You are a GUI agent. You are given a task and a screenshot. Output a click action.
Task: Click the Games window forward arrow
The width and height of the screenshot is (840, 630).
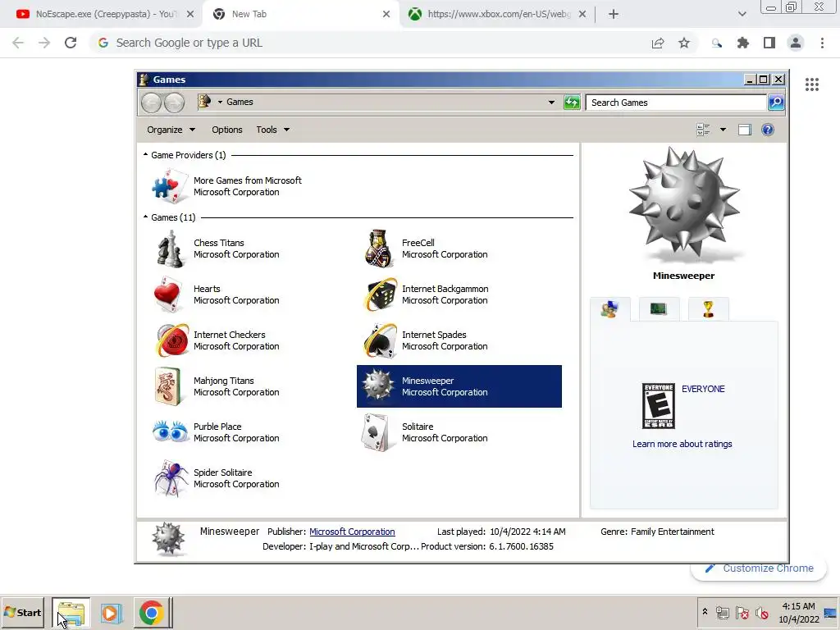click(x=174, y=103)
